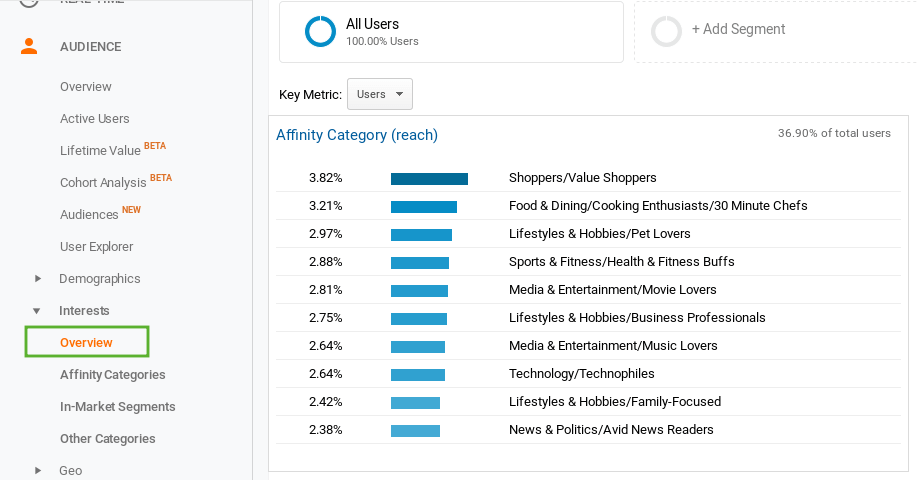The image size is (917, 480).
Task: Click Sports & Fitness/Health & Fitness Buffs text
Action: (x=622, y=262)
